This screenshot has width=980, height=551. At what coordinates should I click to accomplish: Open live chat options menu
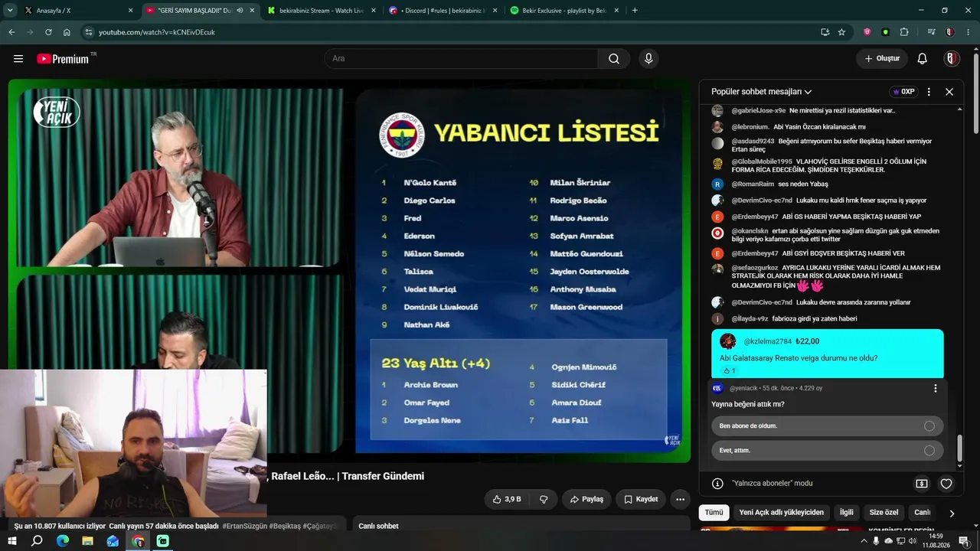pos(929,92)
